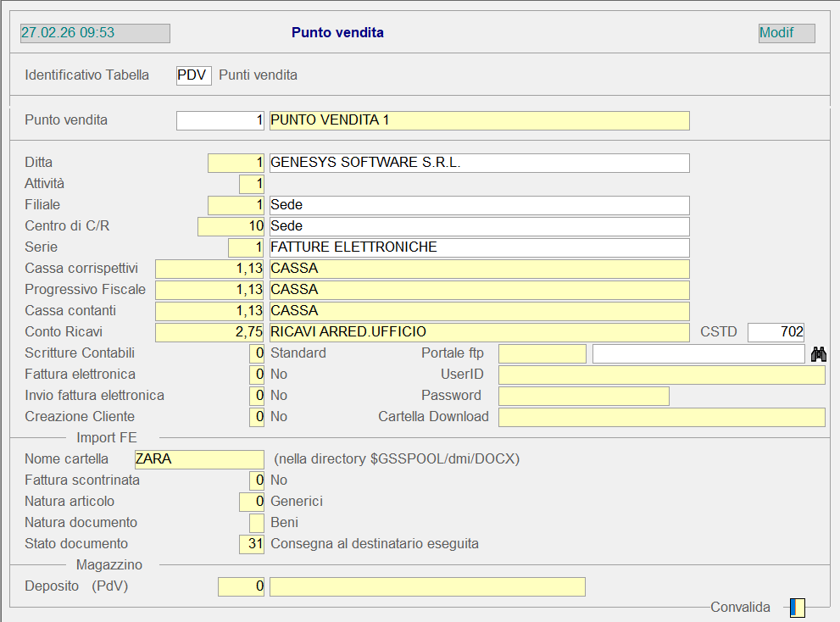840x622 pixels.
Task: Click the Identificativo Tabella PDV field
Action: 193,75
